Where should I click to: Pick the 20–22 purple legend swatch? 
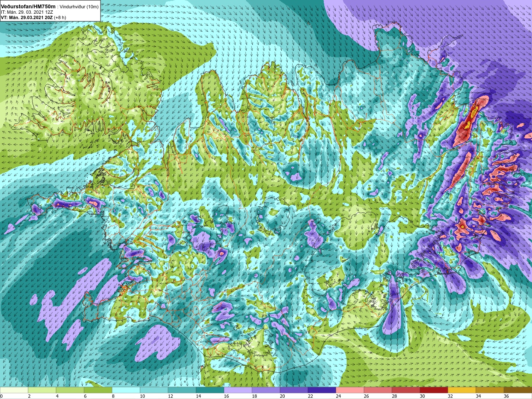click(294, 390)
